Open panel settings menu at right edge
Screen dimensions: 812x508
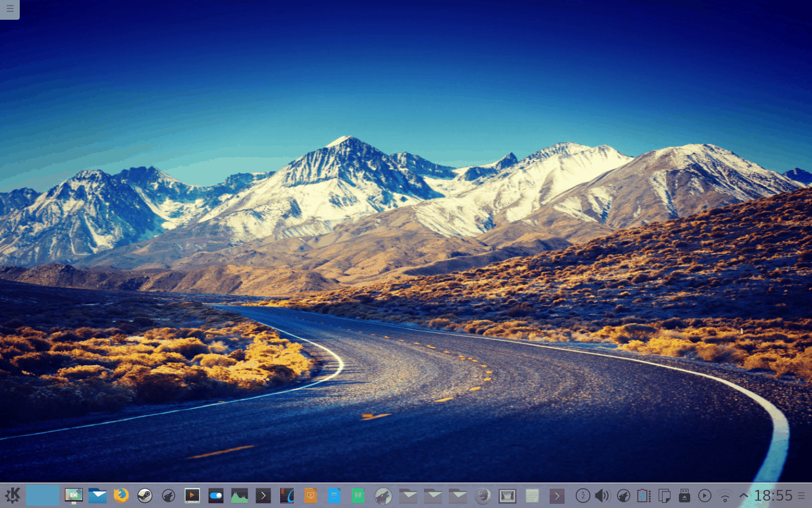tap(801, 496)
